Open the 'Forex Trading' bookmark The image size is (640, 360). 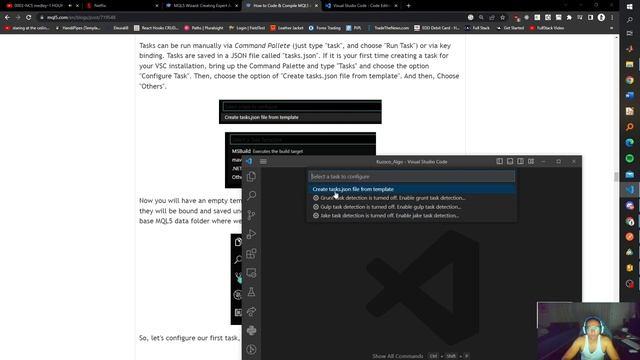click(x=324, y=28)
